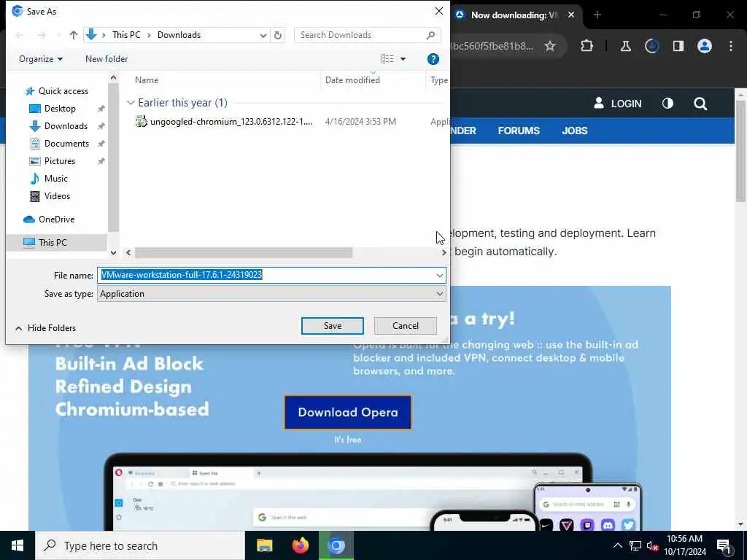Toggle Chrome side panel icon

coord(678,46)
